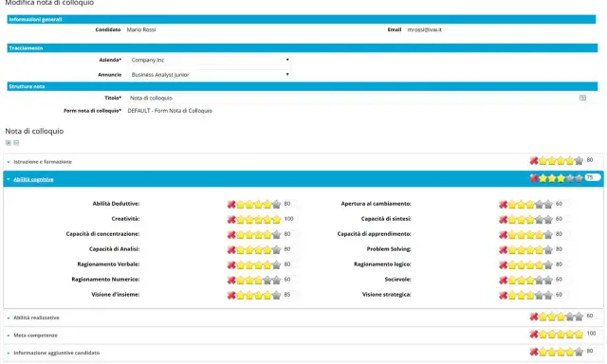607x364 pixels.
Task: Clear Abilità realizzative section rating X
Action: [x=533, y=317]
